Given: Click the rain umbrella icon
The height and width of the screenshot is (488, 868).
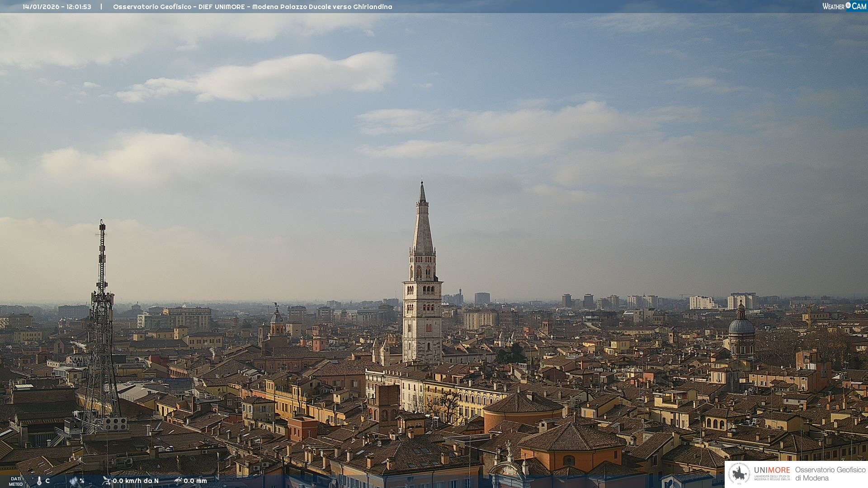Looking at the screenshot, I should [178, 481].
